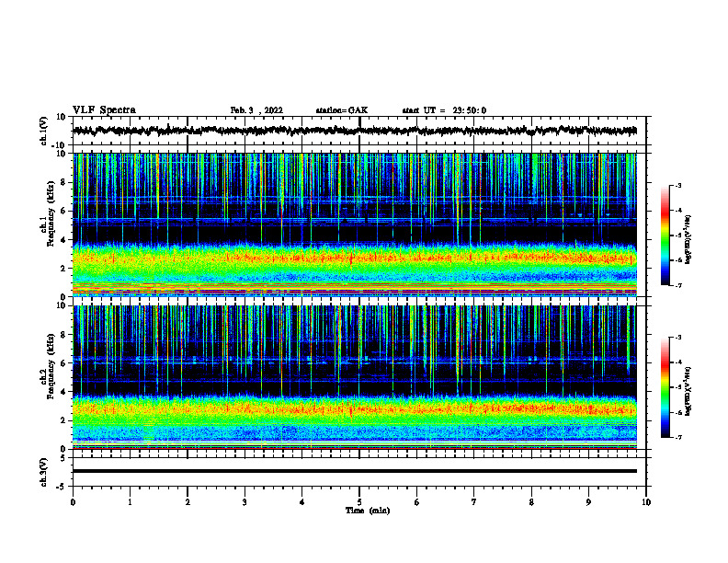Screen dimensions: 728x563
Task: Click the "-3" label on the ch.1 color scale
Action: point(678,186)
